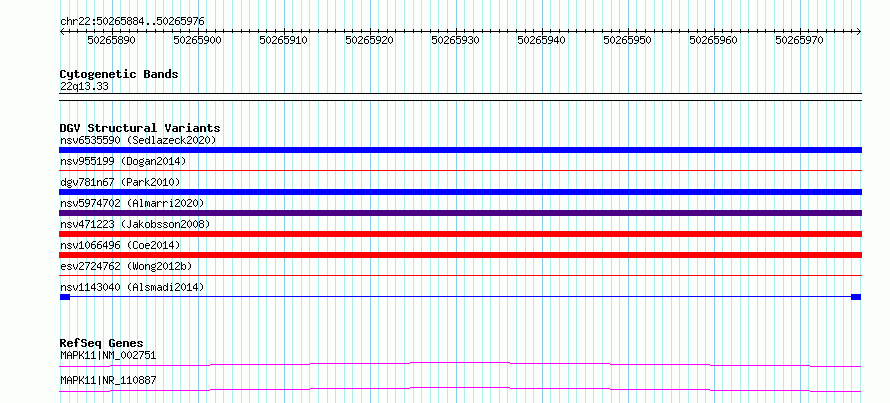Screen dimensions: 890x403
Task: Select ruler position 50265920
Action: coord(371,41)
